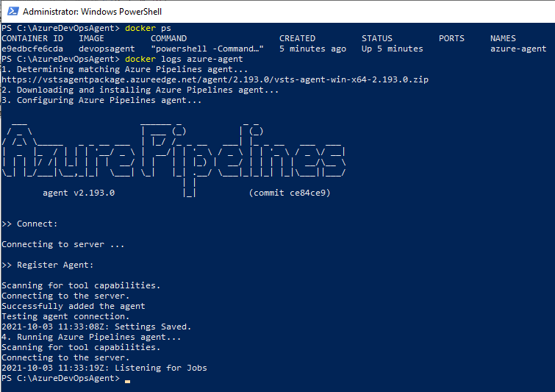555x392 pixels.
Task: Click the '5 minutes ago' created value
Action: tap(312, 49)
